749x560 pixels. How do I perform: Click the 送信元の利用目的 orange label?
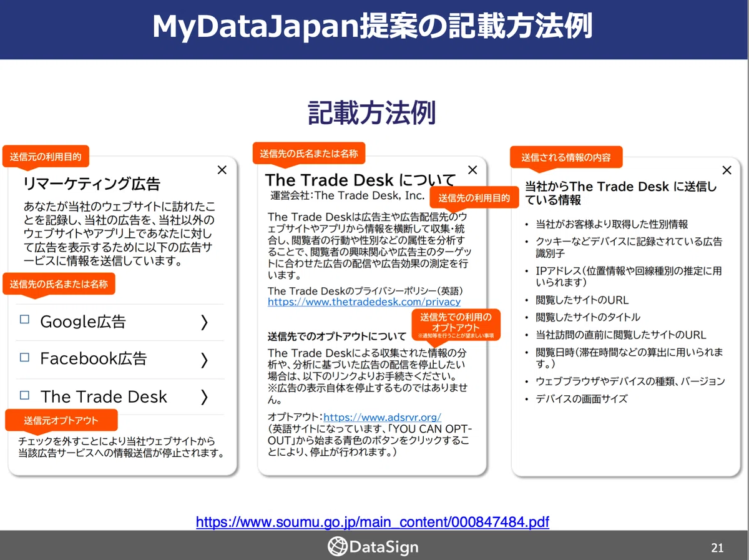(x=45, y=157)
